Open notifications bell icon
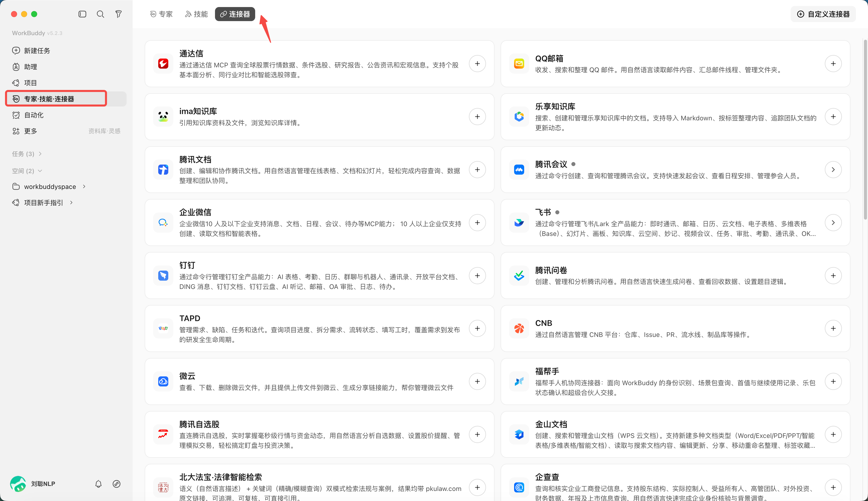Viewport: 868px width, 501px height. (98, 484)
